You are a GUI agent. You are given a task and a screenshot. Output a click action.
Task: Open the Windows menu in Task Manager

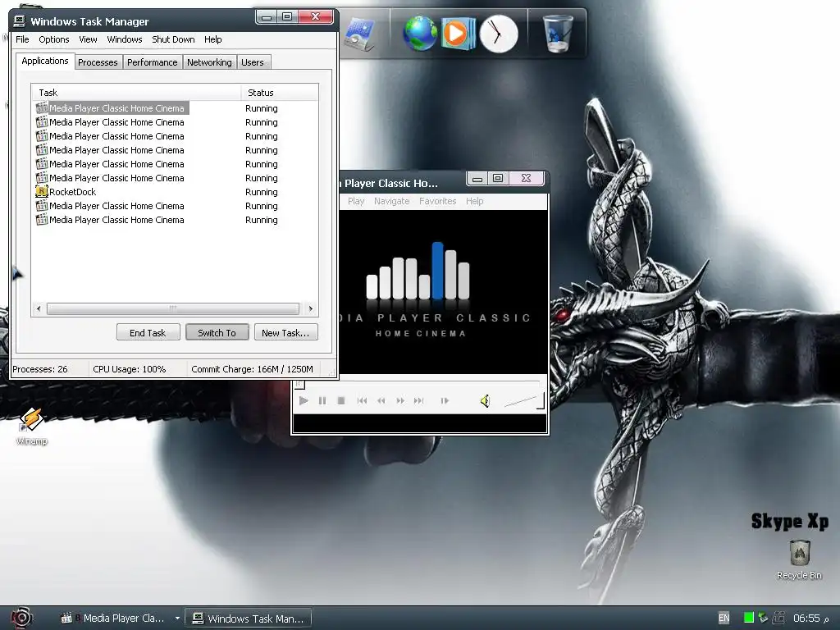[125, 39]
